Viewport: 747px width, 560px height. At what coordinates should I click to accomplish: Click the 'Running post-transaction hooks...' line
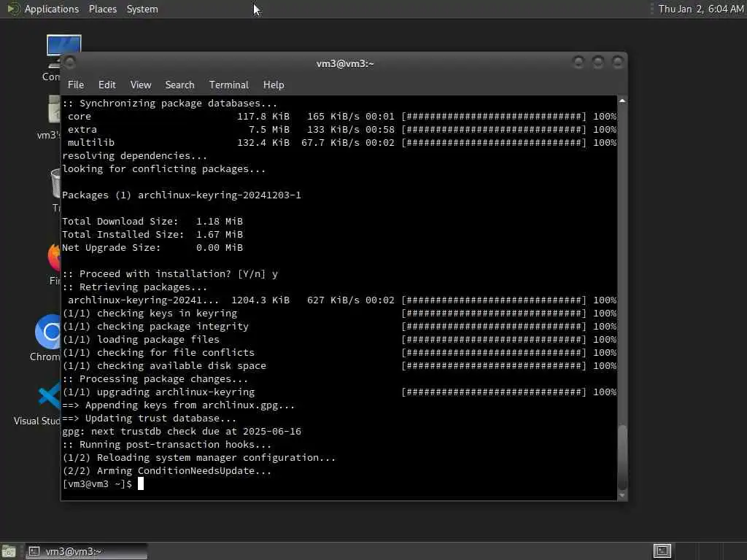[167, 445]
